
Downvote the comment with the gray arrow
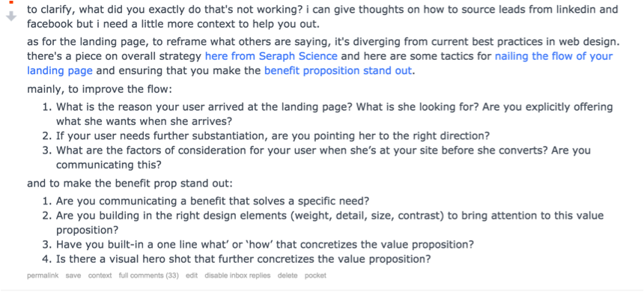pyautogui.click(x=11, y=16)
